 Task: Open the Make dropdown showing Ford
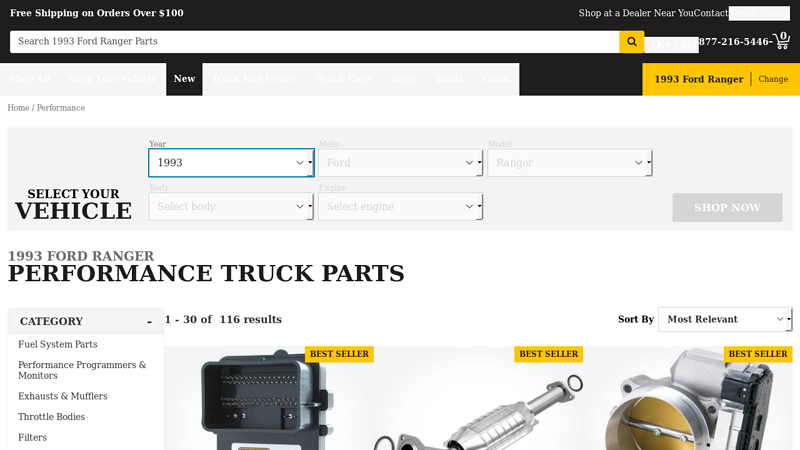401,163
